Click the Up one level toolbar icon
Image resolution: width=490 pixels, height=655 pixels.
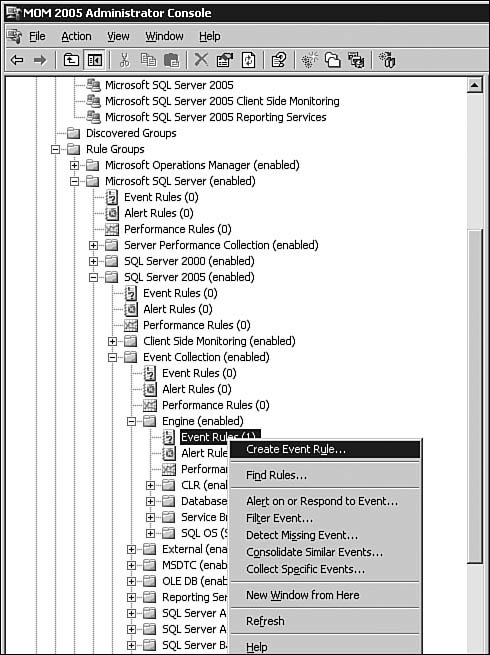[x=71, y=61]
